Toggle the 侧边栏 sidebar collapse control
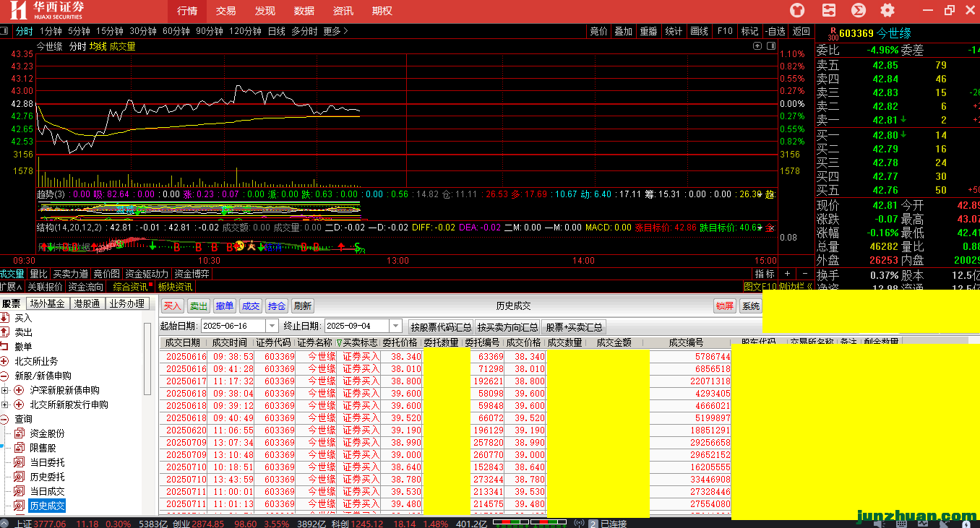 click(794, 287)
